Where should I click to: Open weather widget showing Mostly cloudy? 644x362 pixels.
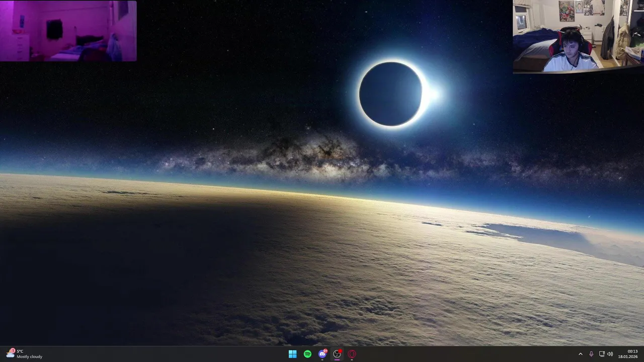tap(24, 354)
